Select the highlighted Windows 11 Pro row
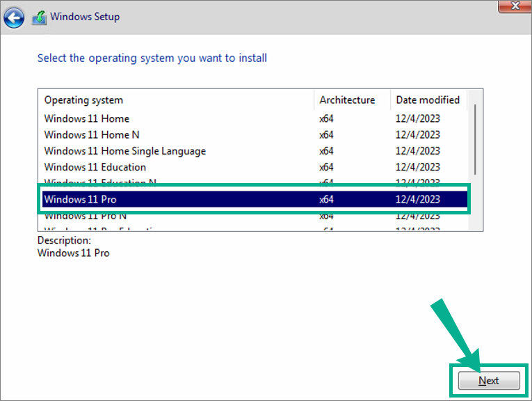This screenshot has width=532, height=401. click(255, 199)
